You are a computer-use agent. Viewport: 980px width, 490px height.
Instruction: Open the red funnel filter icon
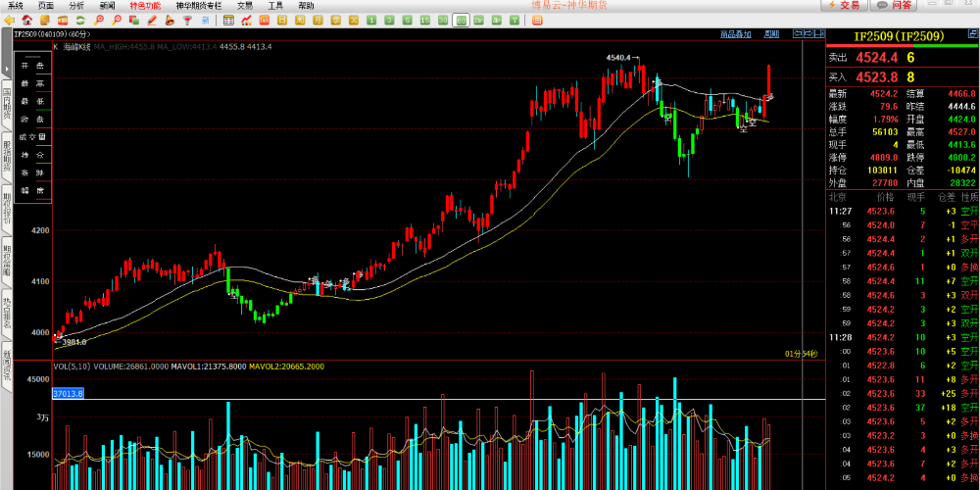click(187, 20)
